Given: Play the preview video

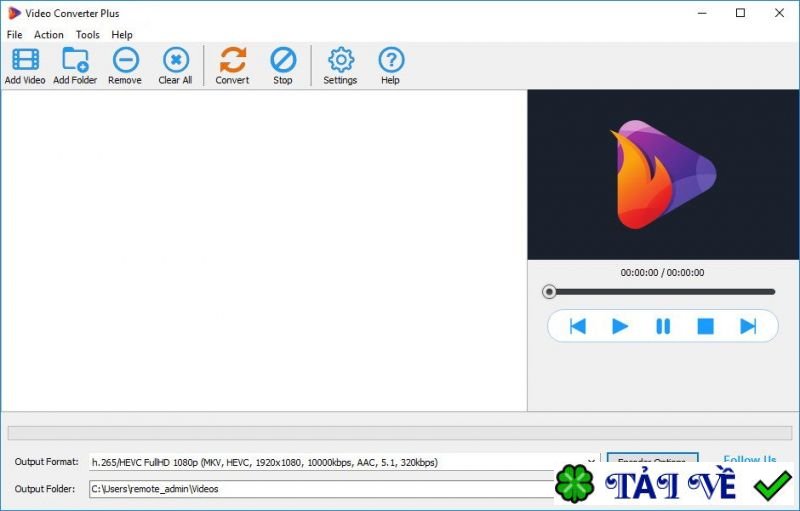Looking at the screenshot, I should pyautogui.click(x=619, y=326).
